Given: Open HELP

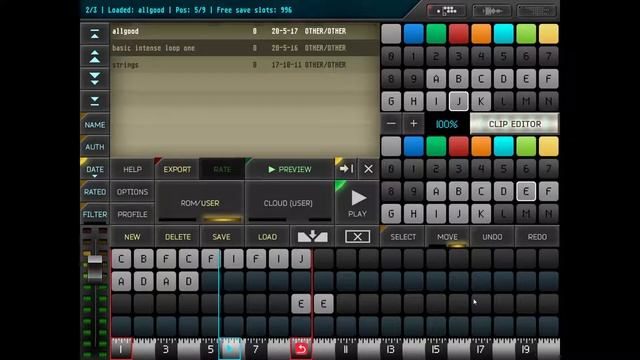Looking at the screenshot, I should tap(132, 169).
